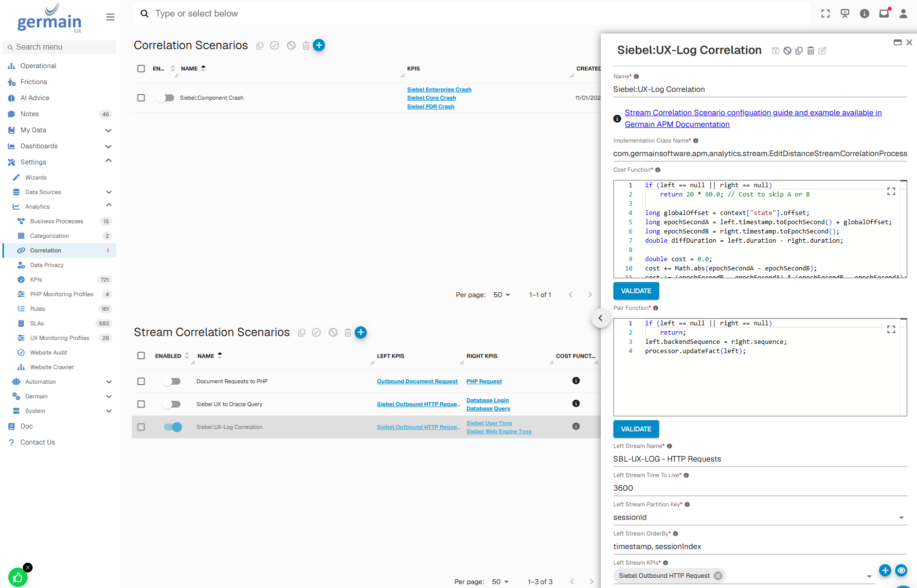The image size is (917, 588).
Task: Focus the Search menu field
Action: pyautogui.click(x=59, y=47)
